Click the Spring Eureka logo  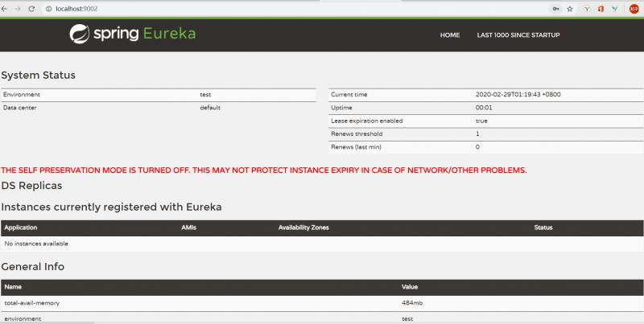click(x=132, y=34)
